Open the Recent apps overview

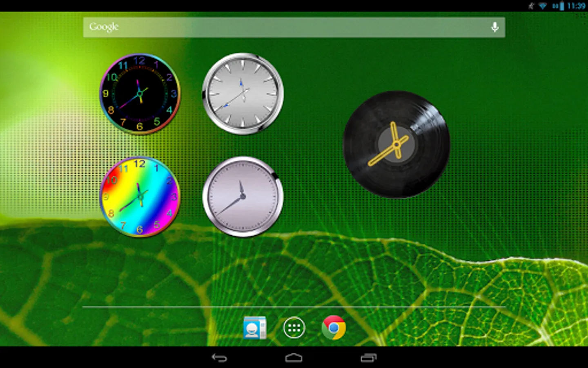pos(368,358)
